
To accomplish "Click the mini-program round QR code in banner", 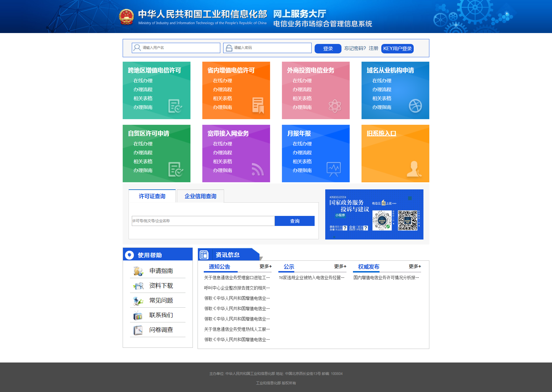I will click(382, 220).
